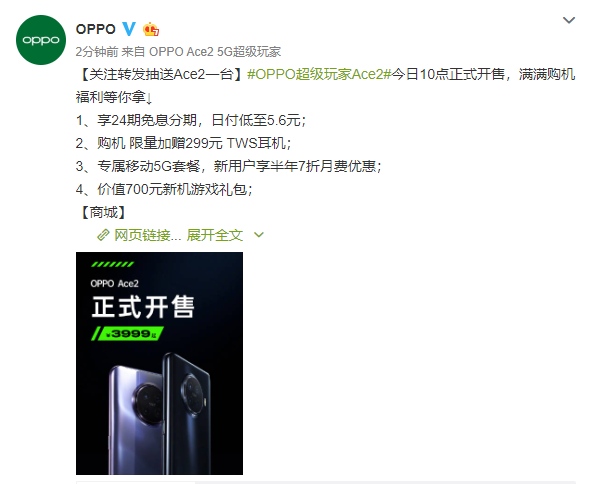Image resolution: width=592 pixels, height=484 pixels.
Task: Click the chevron arrow after 展开全文
Action: pos(259,235)
